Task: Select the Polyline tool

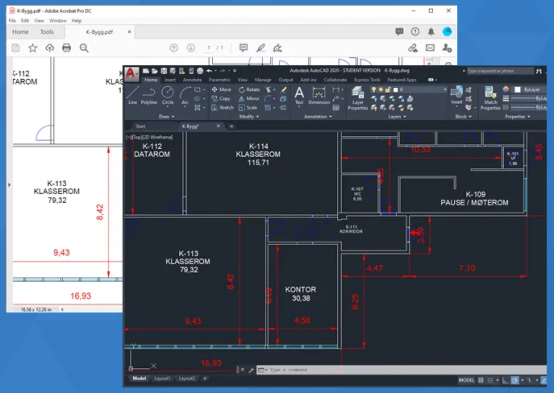Action: point(149,95)
